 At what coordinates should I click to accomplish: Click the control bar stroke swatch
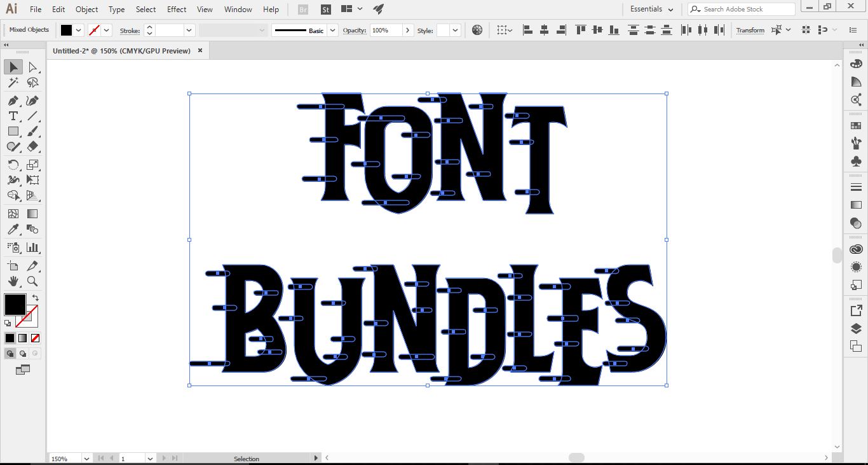95,30
